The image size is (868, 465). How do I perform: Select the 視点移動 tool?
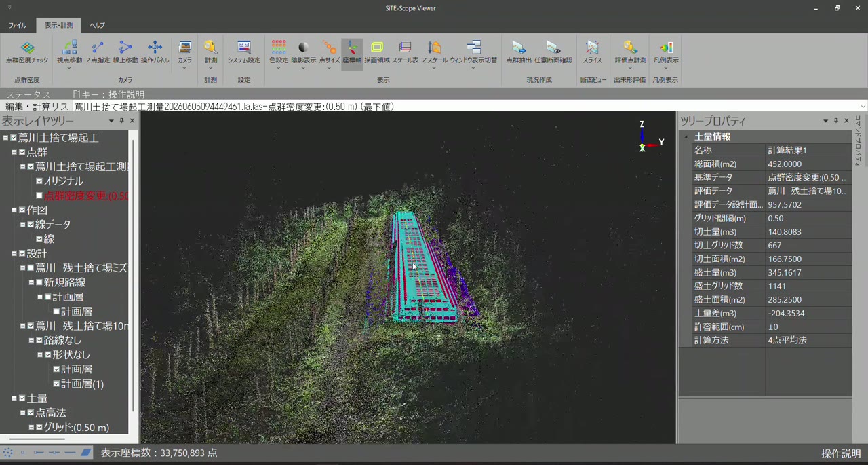tap(69, 52)
